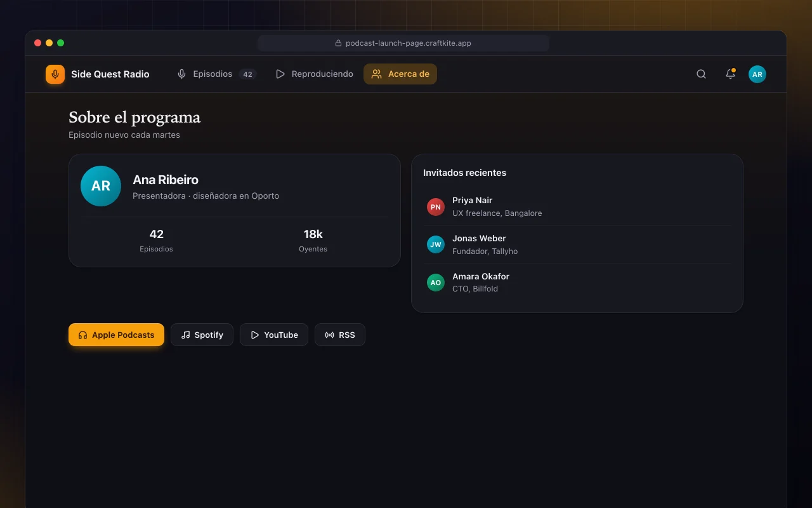Open notifications bell icon

click(x=730, y=74)
